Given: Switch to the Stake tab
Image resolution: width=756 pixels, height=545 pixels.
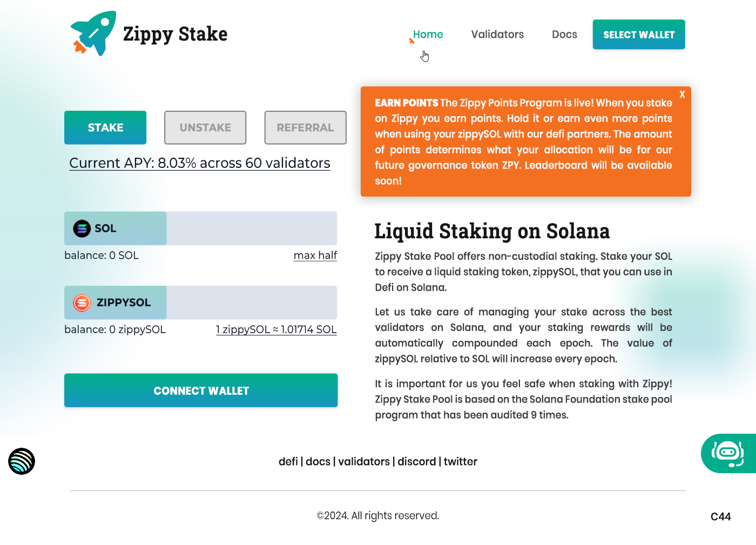Looking at the screenshot, I should click(105, 127).
